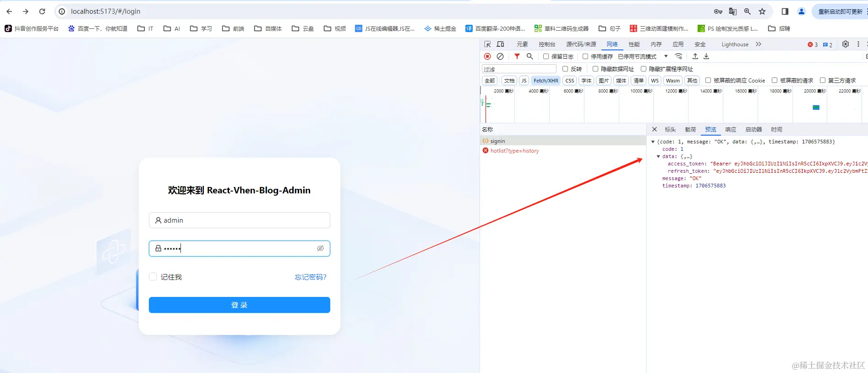
Task: Switch to the 控制台 Console tab
Action: tap(547, 44)
